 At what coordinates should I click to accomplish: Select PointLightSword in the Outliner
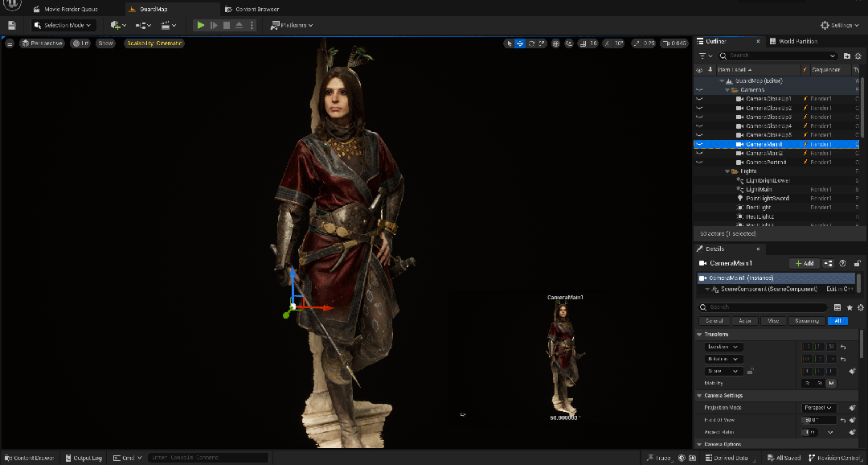point(768,198)
